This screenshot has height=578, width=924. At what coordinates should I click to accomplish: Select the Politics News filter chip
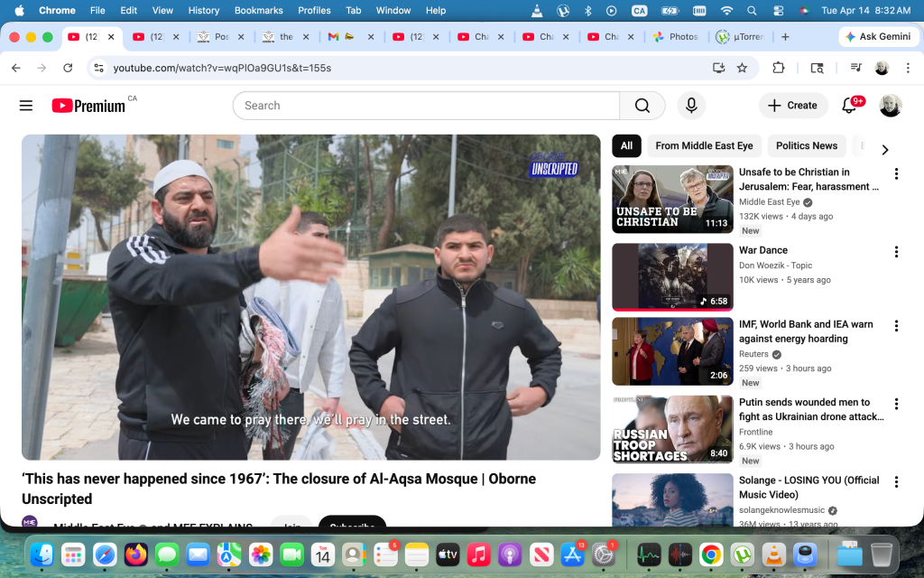[806, 146]
